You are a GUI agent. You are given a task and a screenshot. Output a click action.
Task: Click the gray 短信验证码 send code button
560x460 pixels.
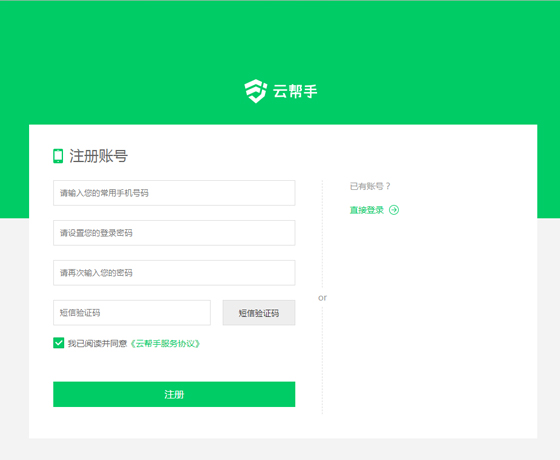click(x=259, y=313)
